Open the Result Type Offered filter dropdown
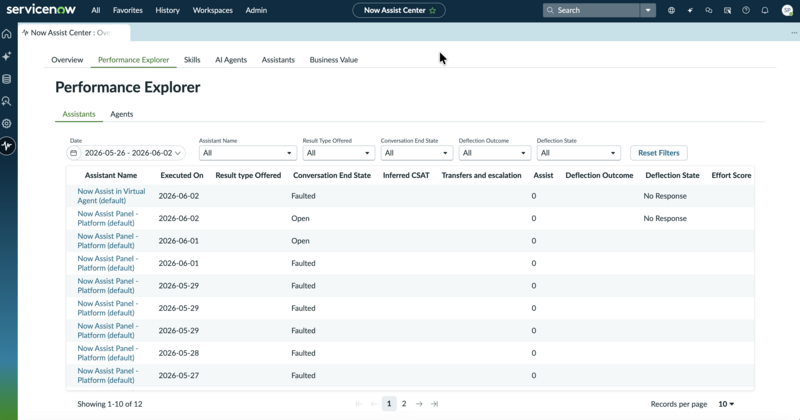800x420 pixels. [x=339, y=153]
